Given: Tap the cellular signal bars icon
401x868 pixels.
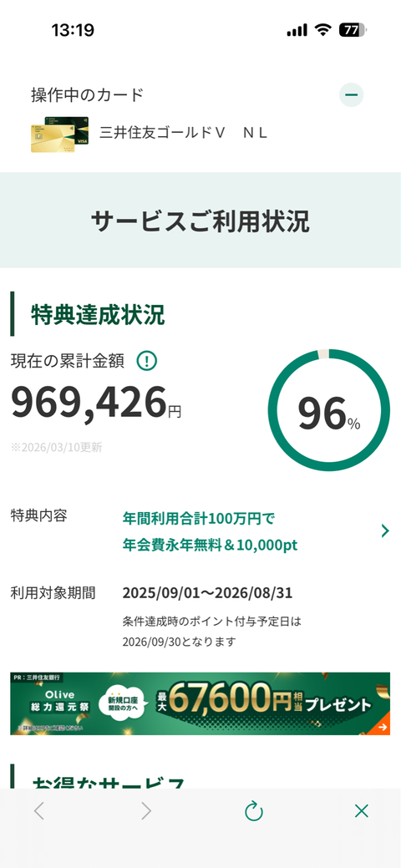Looking at the screenshot, I should [x=297, y=31].
